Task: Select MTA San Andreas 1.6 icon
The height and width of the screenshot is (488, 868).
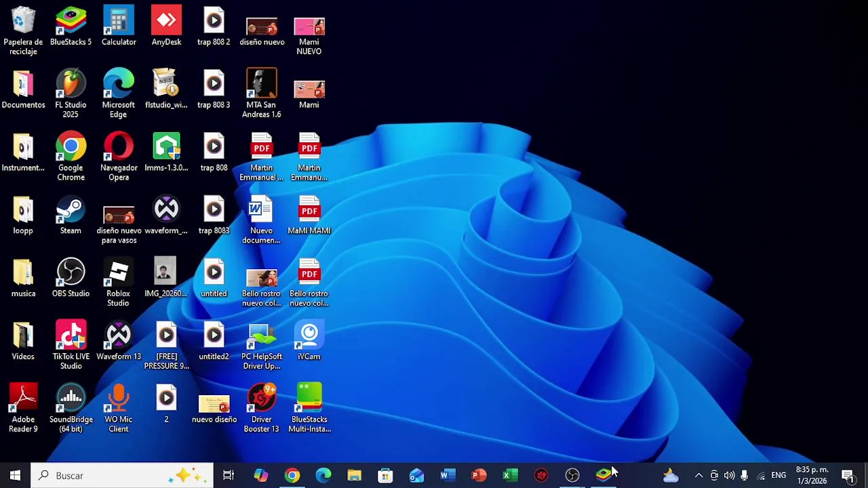Action: (x=262, y=94)
